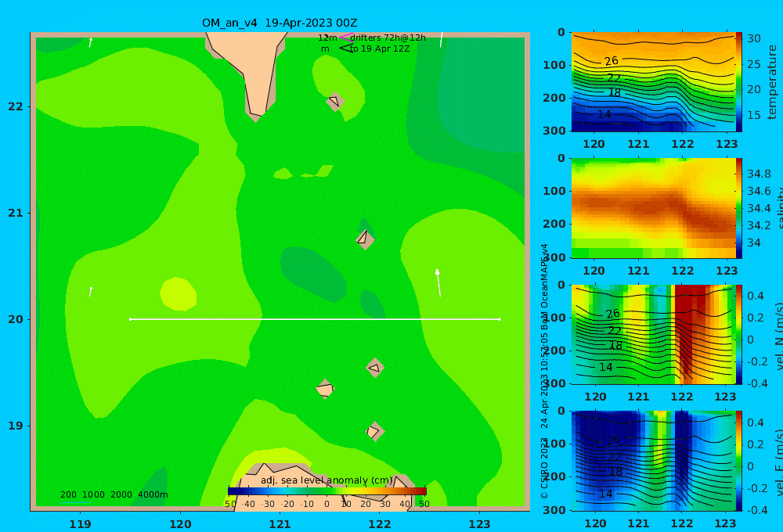This screenshot has height=532, width=783.
Task: Select the island marker near 121.5E, 19.3N
Action: point(325,389)
